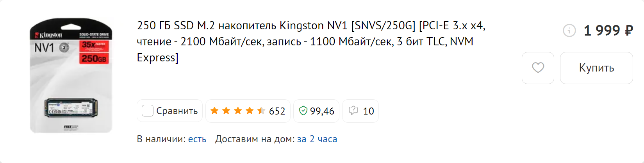Image resolution: width=644 pixels, height=163 pixels.
Task: Open questions via the speech bubble icon
Action: pos(353,111)
